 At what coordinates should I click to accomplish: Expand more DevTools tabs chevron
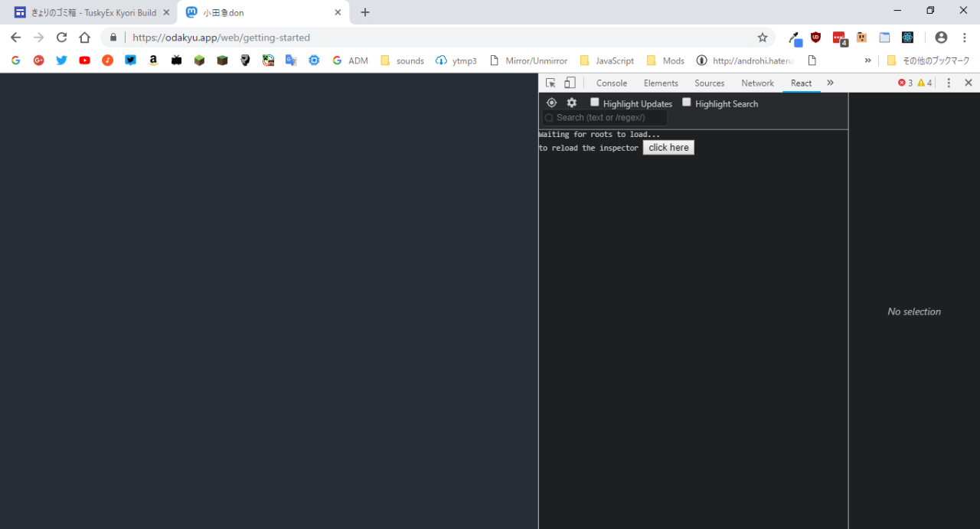click(830, 83)
